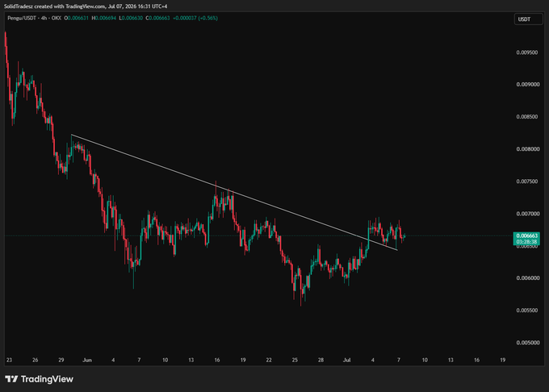Click the 28 date axis label
Image resolution: width=549 pixels, height=392 pixels.
pyautogui.click(x=321, y=360)
